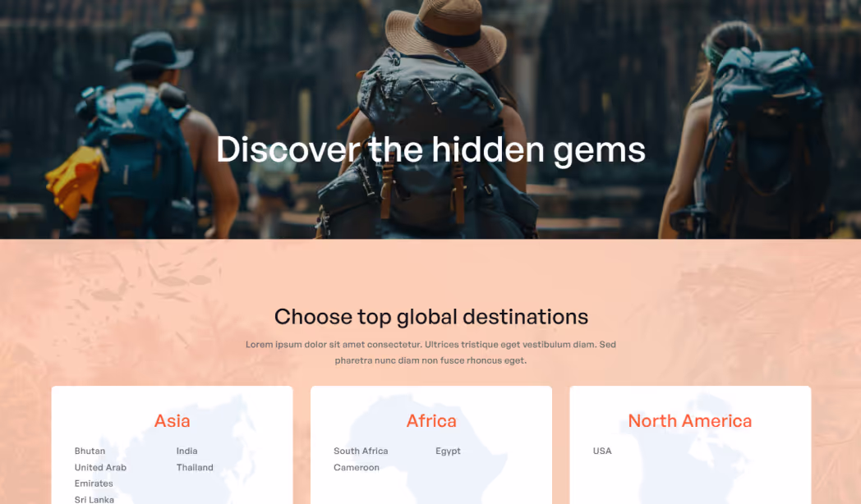Viewport: 861px width, 504px height.
Task: Click the 'Choose top global destinations' heading
Action: click(x=431, y=317)
